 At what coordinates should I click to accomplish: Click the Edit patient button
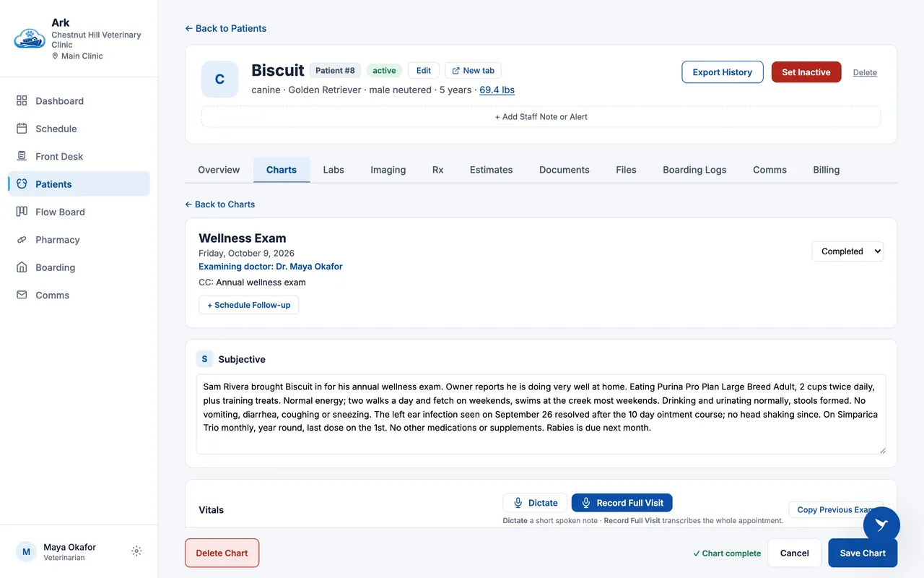(x=424, y=71)
